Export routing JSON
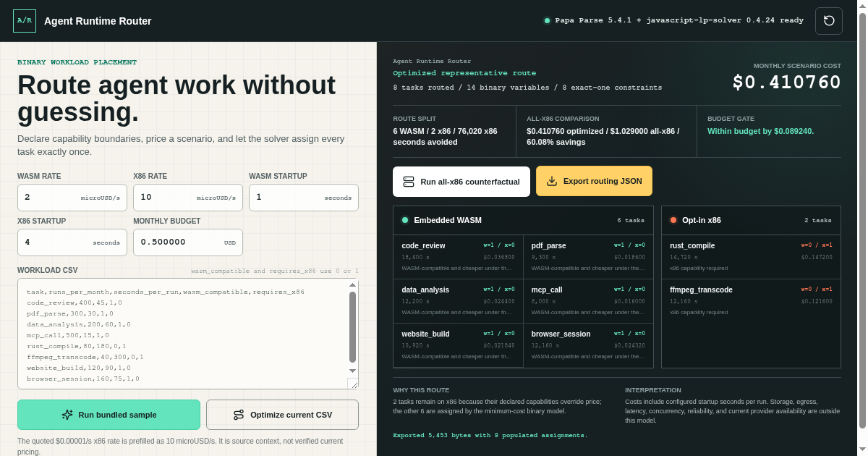The width and height of the screenshot is (868, 456). coord(594,181)
